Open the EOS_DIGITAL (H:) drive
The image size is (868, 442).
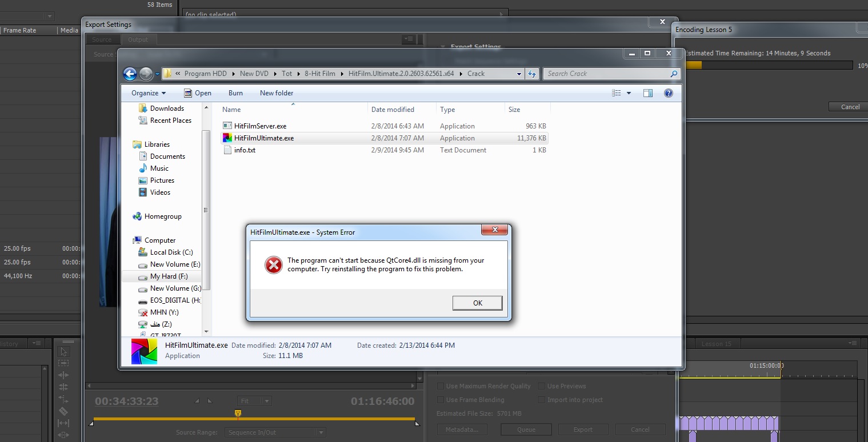175,300
